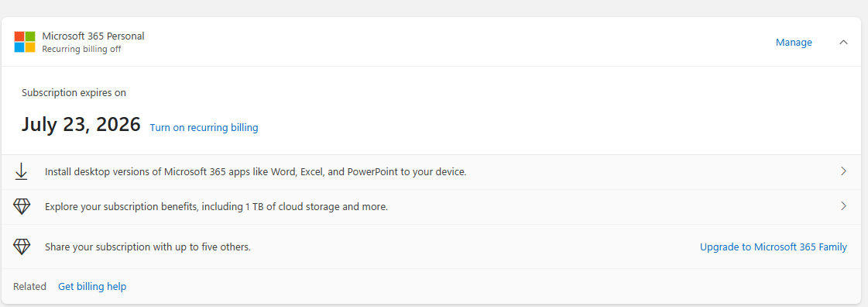Click the diamond icon beside Share your subscription
This screenshot has width=868, height=307.
(x=21, y=247)
